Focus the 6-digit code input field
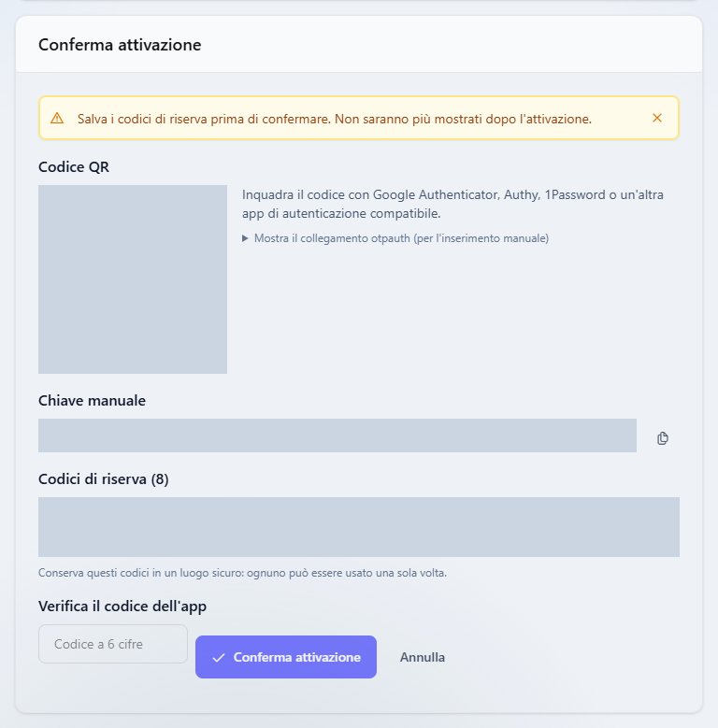Image resolution: width=718 pixels, height=728 pixels. pyautogui.click(x=113, y=644)
